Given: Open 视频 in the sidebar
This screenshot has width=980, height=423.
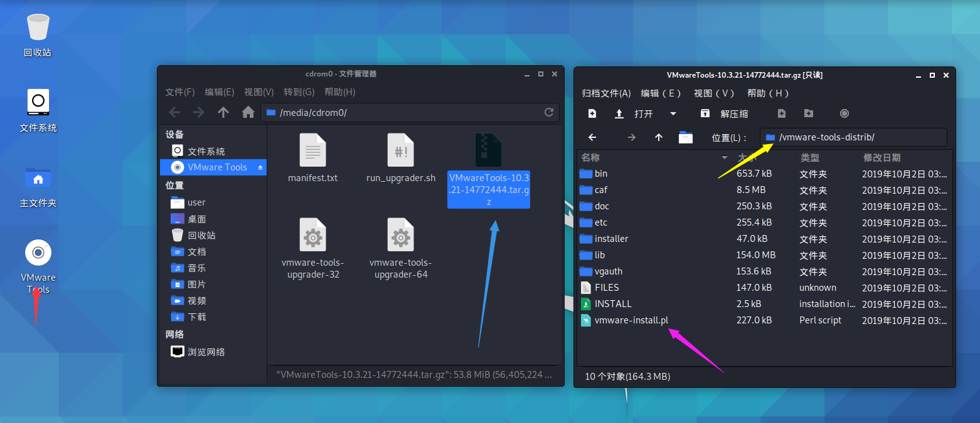Looking at the screenshot, I should [x=213, y=301].
